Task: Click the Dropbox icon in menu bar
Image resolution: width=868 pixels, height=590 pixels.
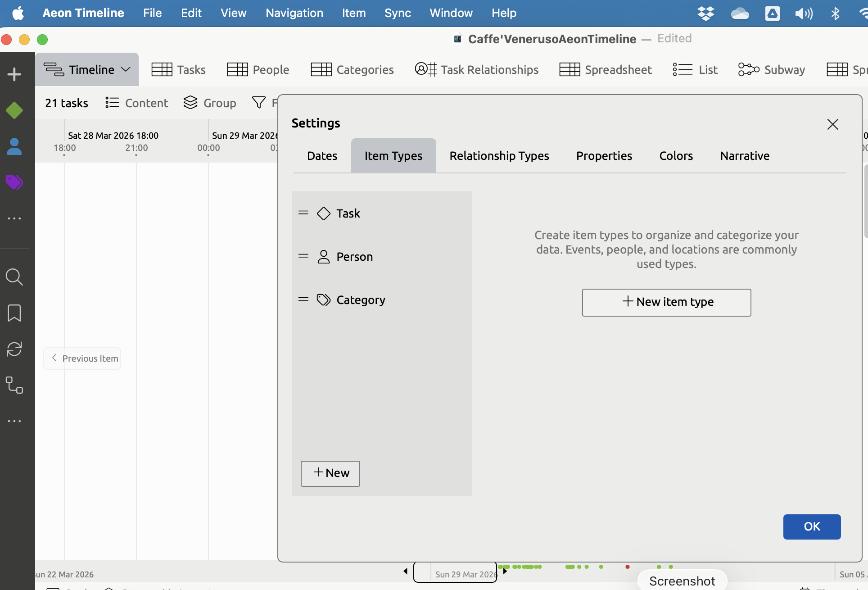Action: [705, 14]
